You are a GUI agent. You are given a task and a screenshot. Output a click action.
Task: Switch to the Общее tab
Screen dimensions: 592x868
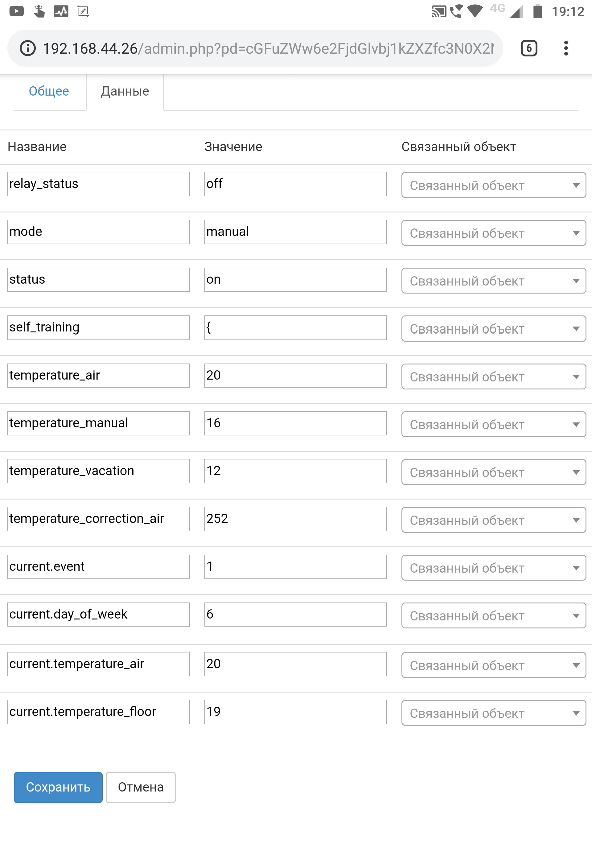pos(49,91)
